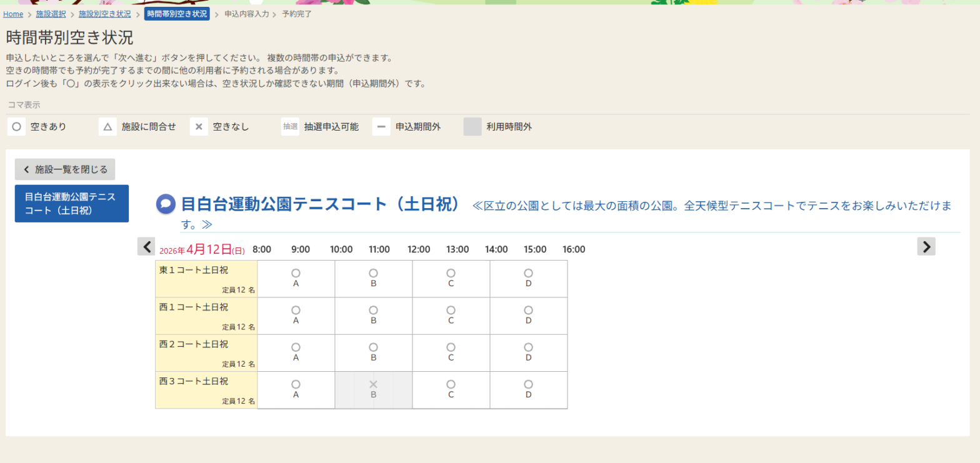Select slot D for 西３コート土日祝
The width and height of the screenshot is (980, 463).
tap(528, 389)
